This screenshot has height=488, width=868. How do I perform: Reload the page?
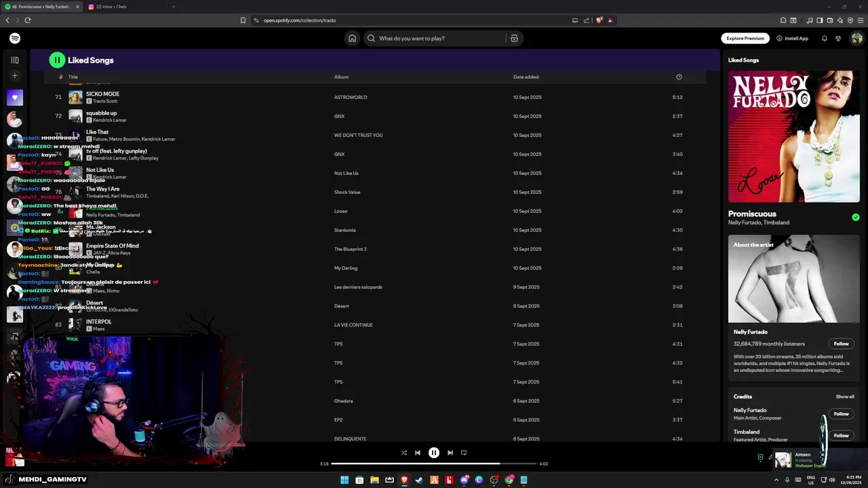[x=28, y=20]
